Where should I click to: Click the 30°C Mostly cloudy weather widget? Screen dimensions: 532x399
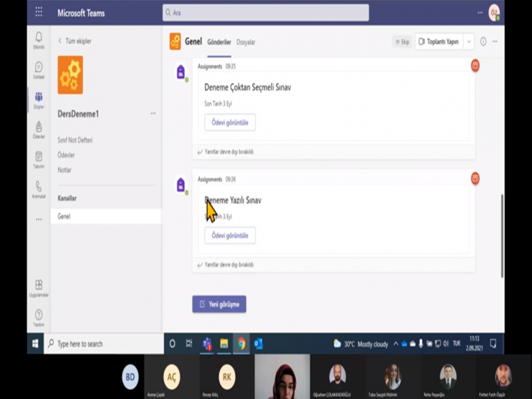[361, 344]
